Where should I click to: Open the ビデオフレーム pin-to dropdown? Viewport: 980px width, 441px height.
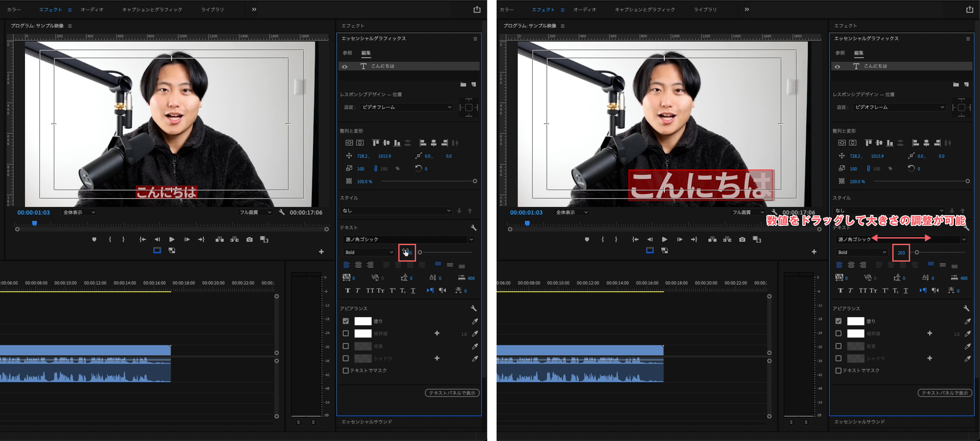(x=406, y=107)
